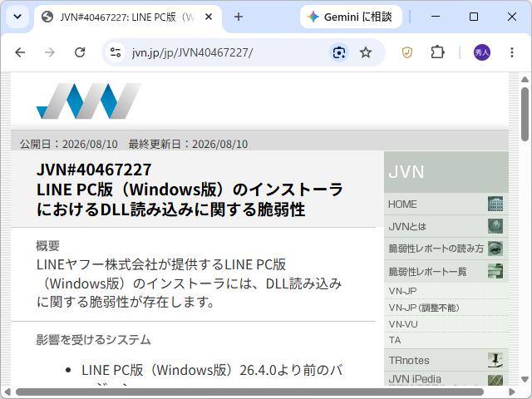The width and height of the screenshot is (532, 399).
Task: Click the horizontal scrollbar thumb
Action: pos(249,392)
